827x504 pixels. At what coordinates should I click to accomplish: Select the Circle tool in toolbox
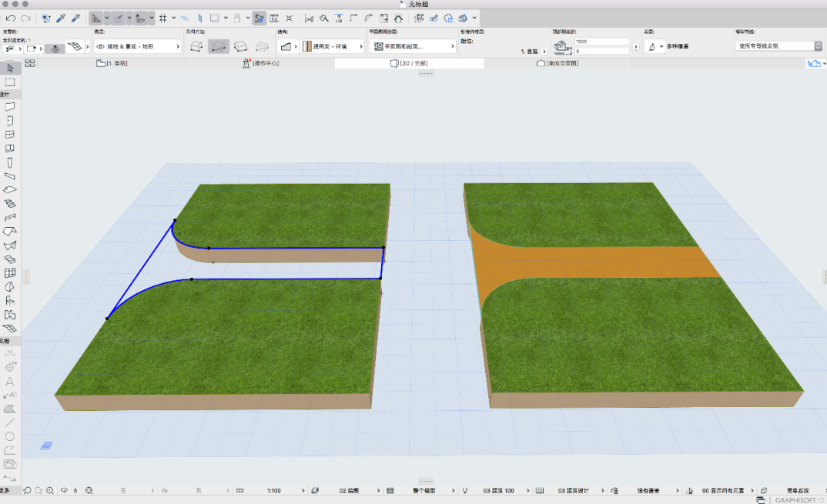click(x=10, y=436)
